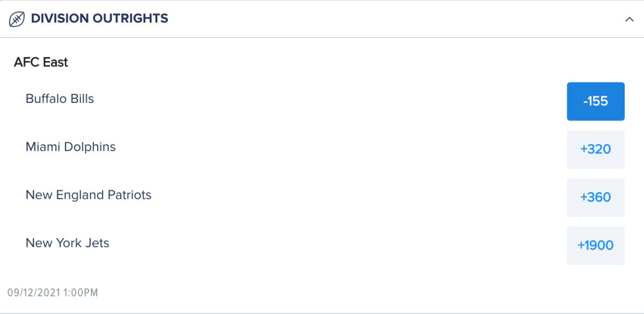644x314 pixels.
Task: Pick New England Patriots at +360
Action: click(x=596, y=198)
